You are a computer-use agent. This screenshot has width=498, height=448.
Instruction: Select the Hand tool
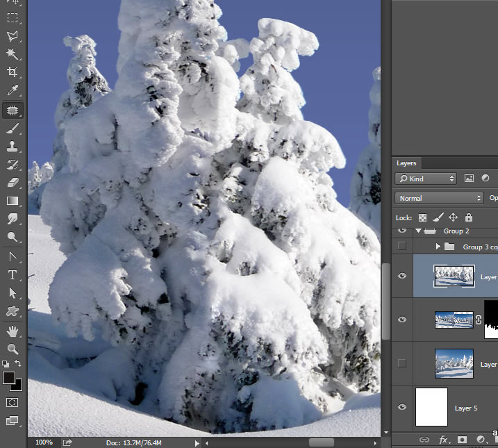(x=13, y=331)
